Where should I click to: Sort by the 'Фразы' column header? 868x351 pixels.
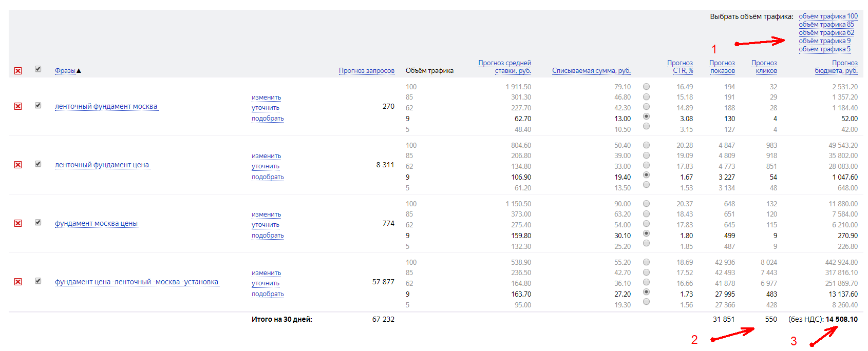65,71
